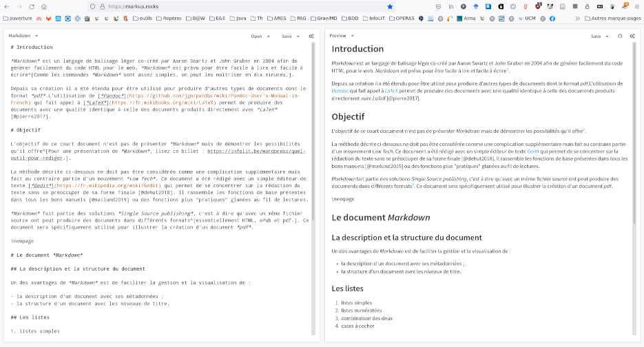Click the '# Objectif' line in editor
The height and width of the screenshot is (347, 644).
pyautogui.click(x=25, y=130)
